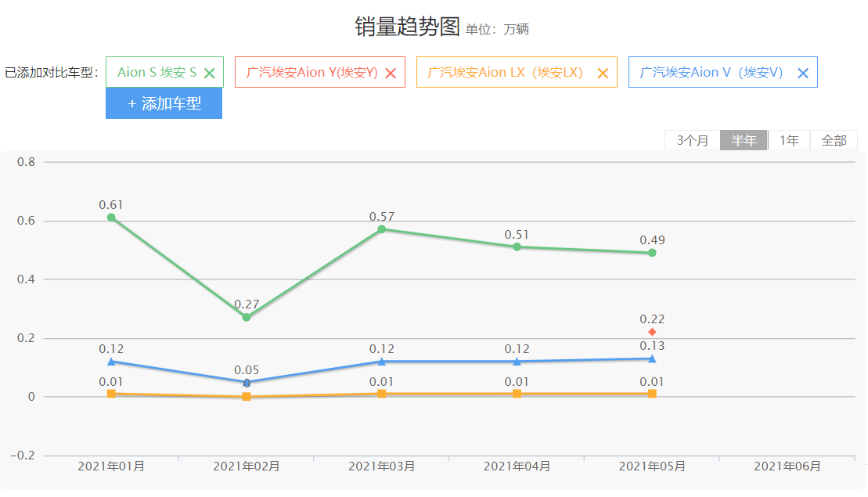Click green 0.49 data point for May
This screenshot has width=868, height=497.
pyautogui.click(x=652, y=253)
